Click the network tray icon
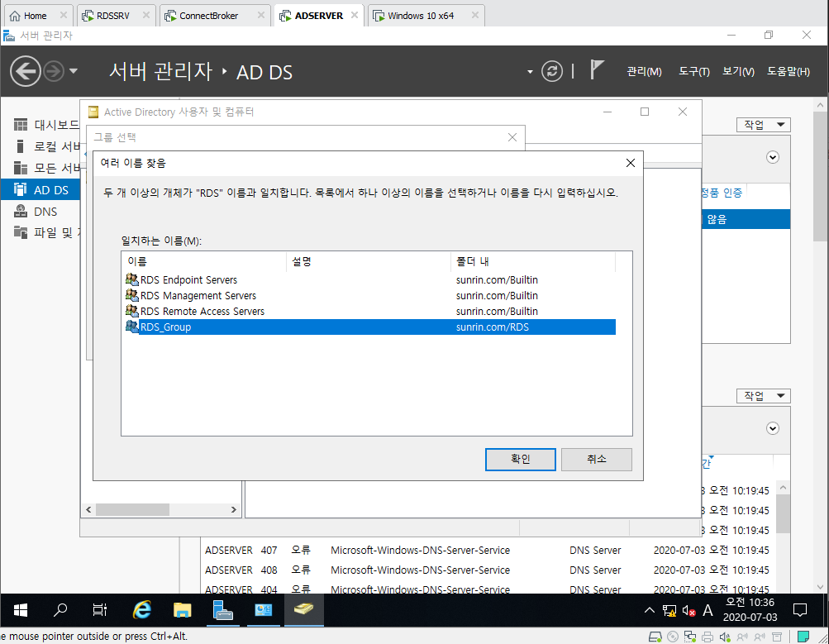Viewport: 829px width, 644px height. tap(669, 611)
